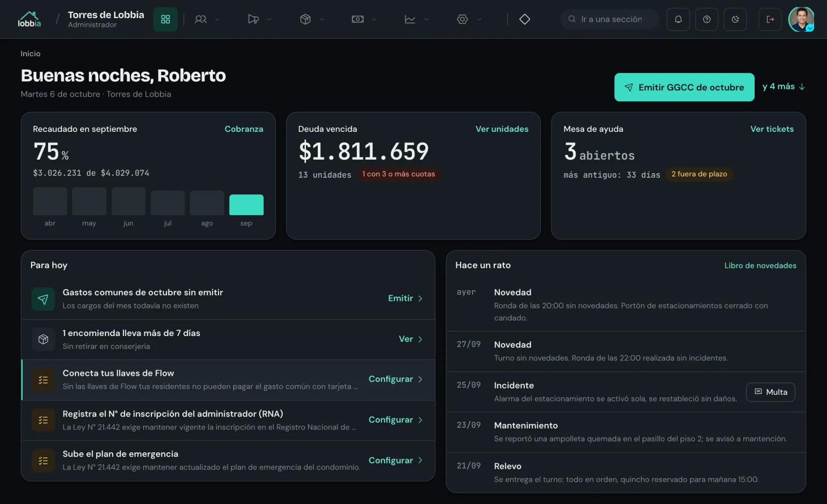827x504 pixels.
Task: Expand the dropdown chevron next to package icon
Action: click(321, 19)
